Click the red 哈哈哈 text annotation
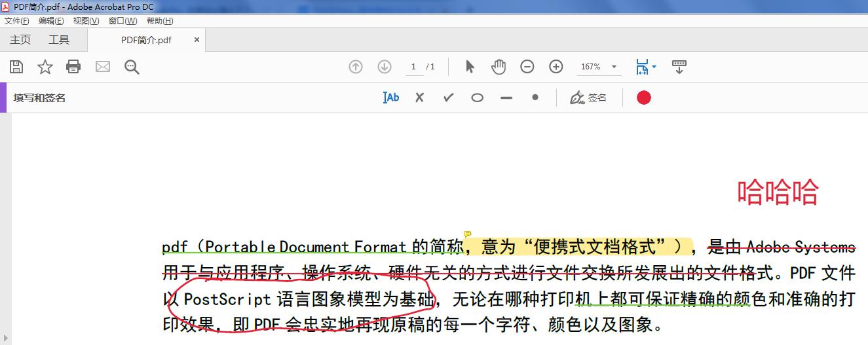Viewport: 868px width, 345px height. pyautogui.click(x=778, y=193)
